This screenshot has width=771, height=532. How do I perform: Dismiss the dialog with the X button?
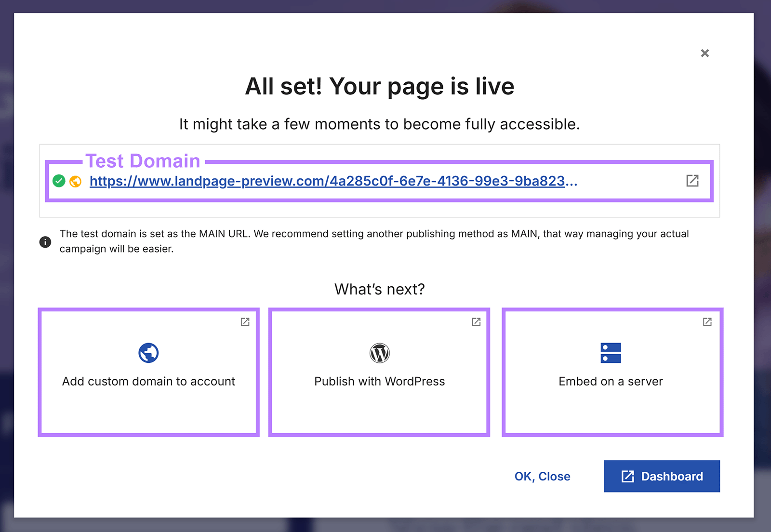tap(705, 53)
